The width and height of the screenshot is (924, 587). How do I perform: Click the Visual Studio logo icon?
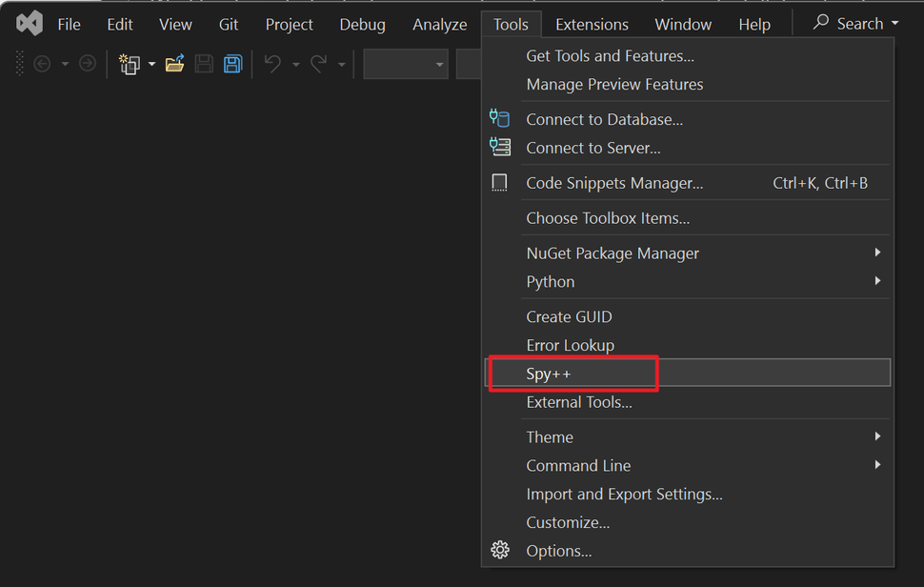[28, 22]
